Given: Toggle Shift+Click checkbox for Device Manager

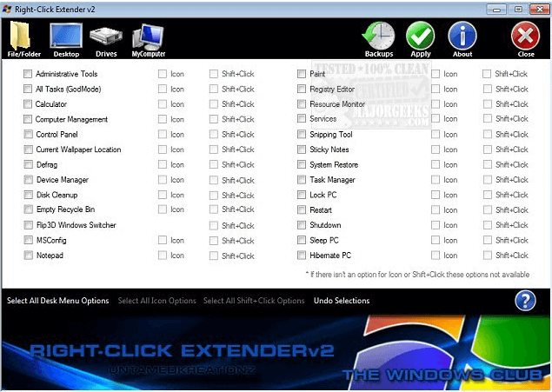Looking at the screenshot, I should pyautogui.click(x=213, y=180).
